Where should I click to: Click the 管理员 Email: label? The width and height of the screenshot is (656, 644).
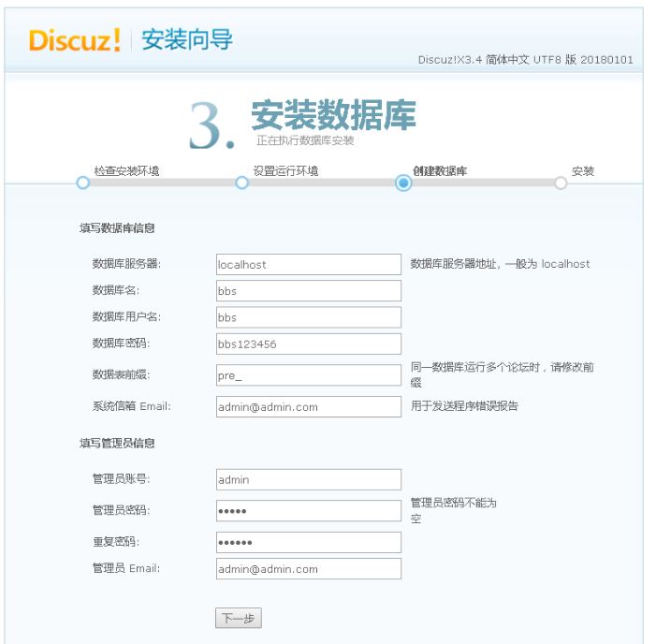pos(126,568)
